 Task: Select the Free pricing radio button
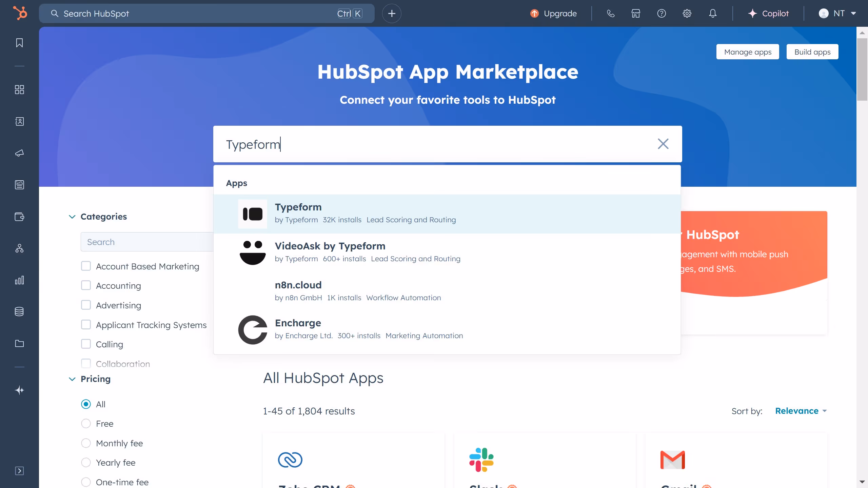point(86,423)
